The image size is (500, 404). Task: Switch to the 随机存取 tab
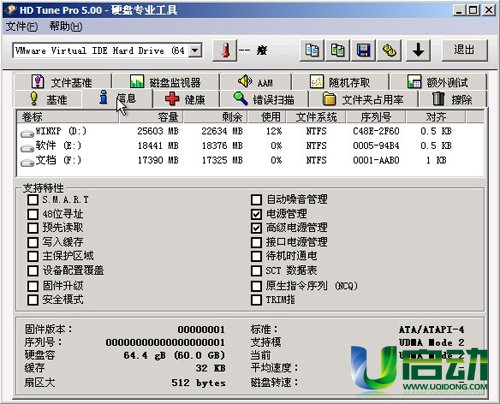[x=340, y=82]
